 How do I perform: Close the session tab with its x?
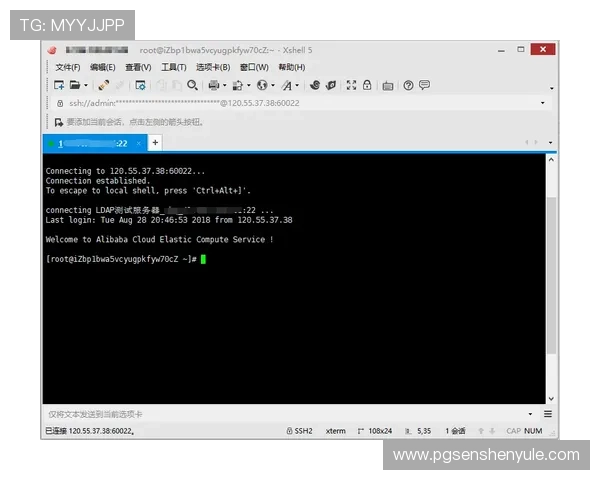[139, 143]
